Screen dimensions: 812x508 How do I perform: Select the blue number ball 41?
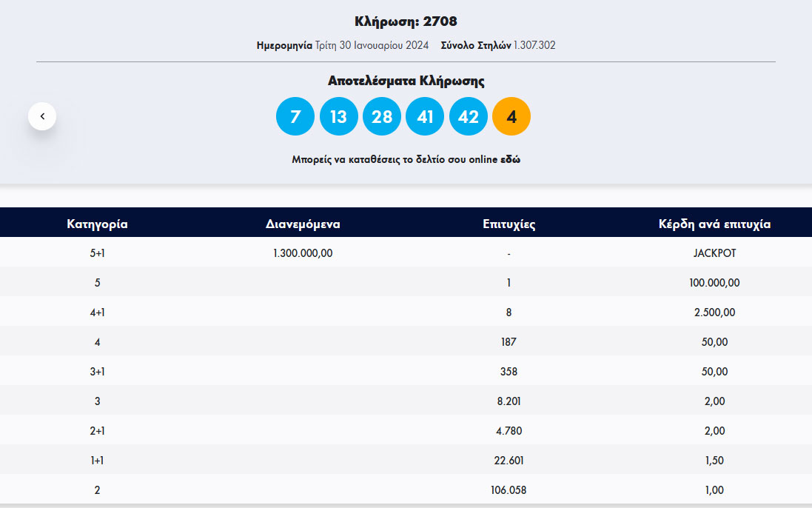coord(425,116)
